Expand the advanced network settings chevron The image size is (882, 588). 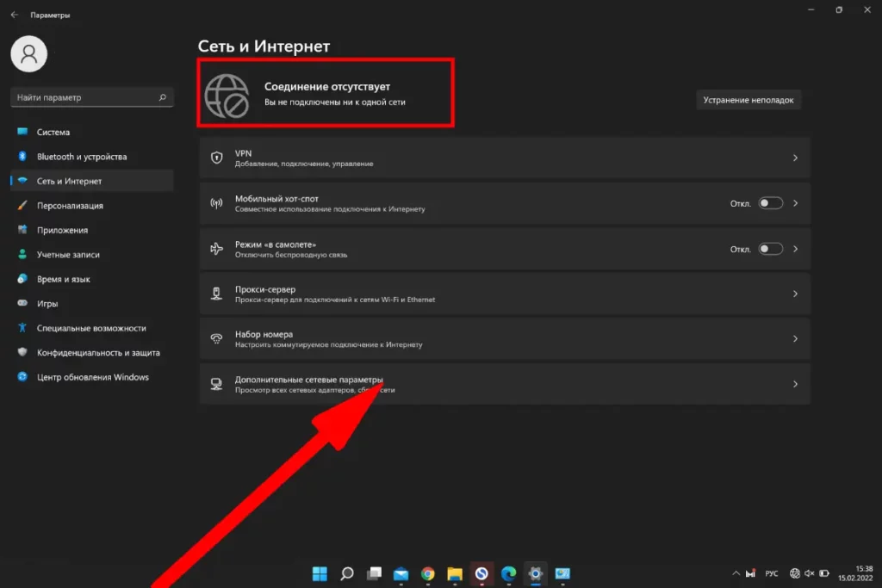click(x=795, y=384)
